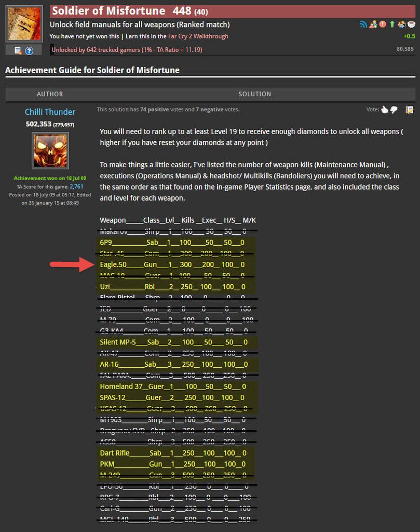420x532 pixels.
Task: Open Chilli Thunder's profile link
Action: tap(50, 112)
